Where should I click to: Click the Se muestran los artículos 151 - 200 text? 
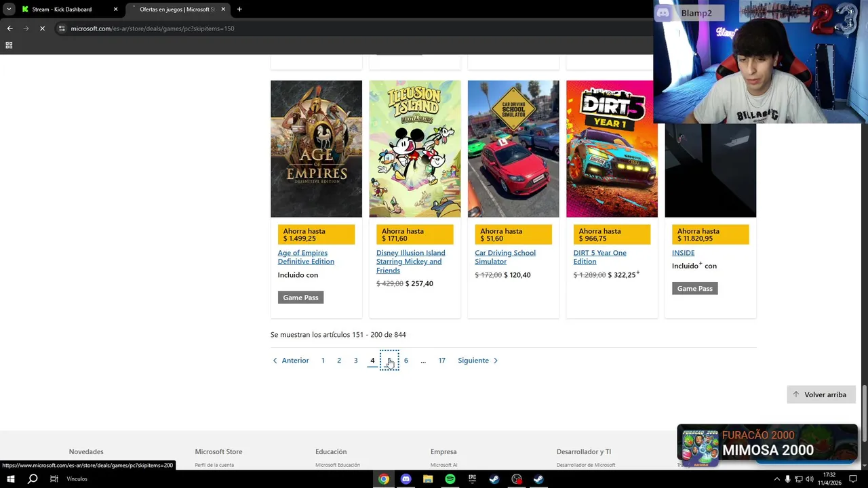[338, 335]
